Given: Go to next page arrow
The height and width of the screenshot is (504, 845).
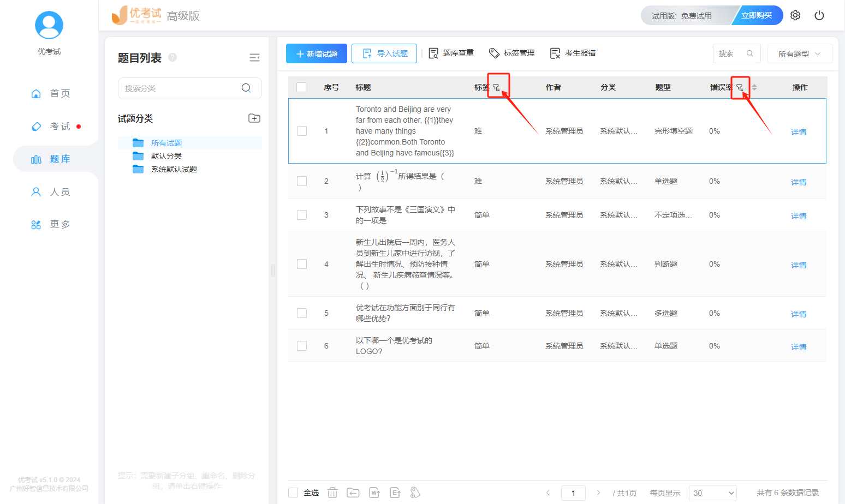Looking at the screenshot, I should click(598, 493).
